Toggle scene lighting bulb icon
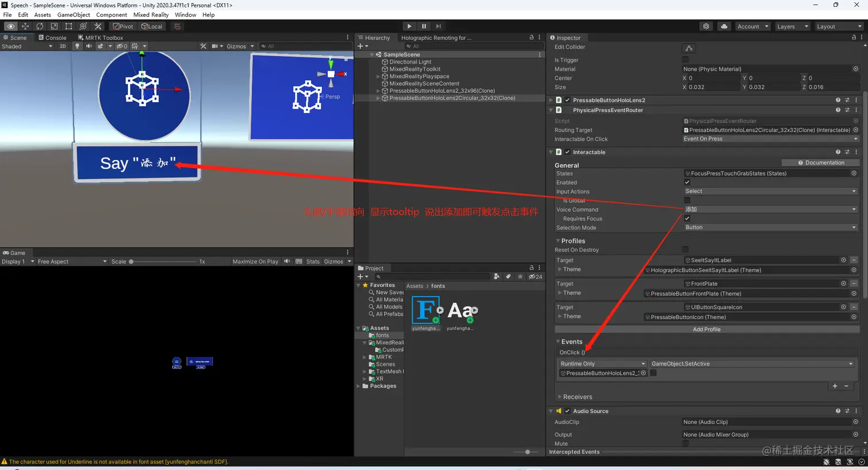The image size is (868, 470). (x=77, y=46)
